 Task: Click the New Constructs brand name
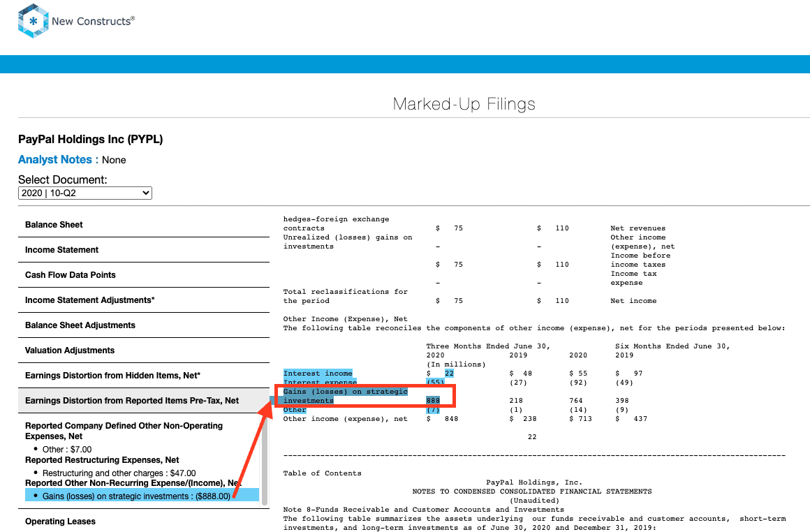tap(93, 21)
